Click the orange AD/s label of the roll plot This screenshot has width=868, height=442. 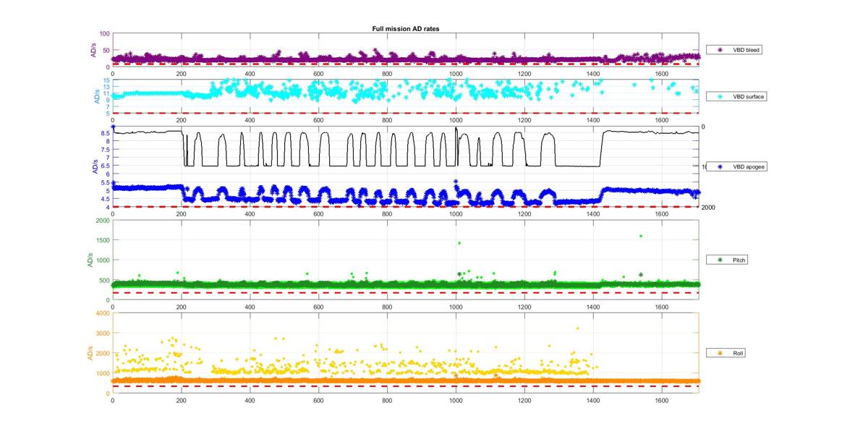click(x=89, y=353)
